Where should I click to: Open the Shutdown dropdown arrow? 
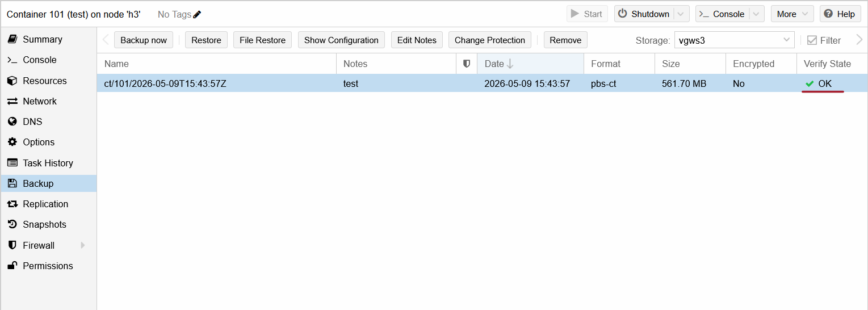coord(682,14)
